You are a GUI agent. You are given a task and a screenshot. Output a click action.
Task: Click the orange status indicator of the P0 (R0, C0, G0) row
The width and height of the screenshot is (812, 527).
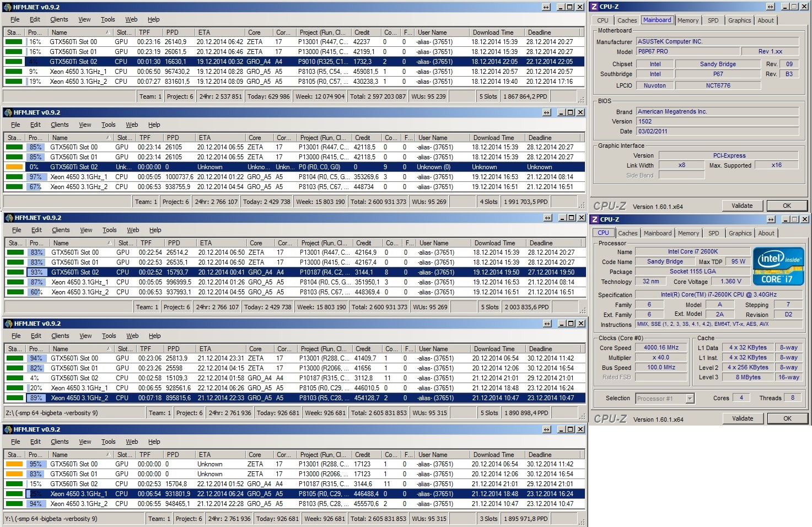click(14, 167)
